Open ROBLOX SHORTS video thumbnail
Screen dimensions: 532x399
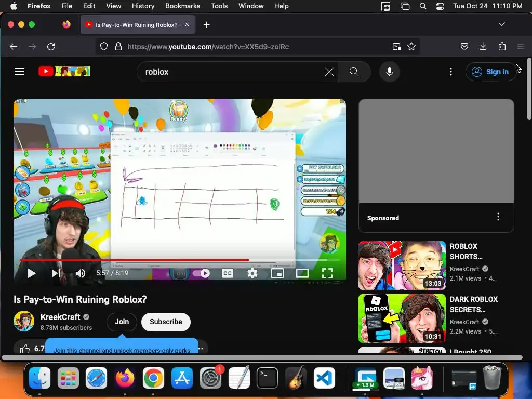click(402, 265)
